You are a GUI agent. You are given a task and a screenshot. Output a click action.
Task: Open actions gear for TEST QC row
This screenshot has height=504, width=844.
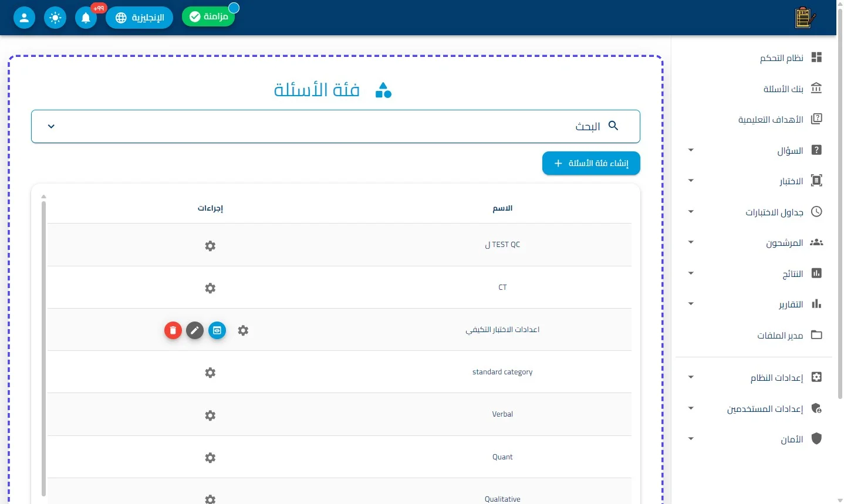coord(210,246)
